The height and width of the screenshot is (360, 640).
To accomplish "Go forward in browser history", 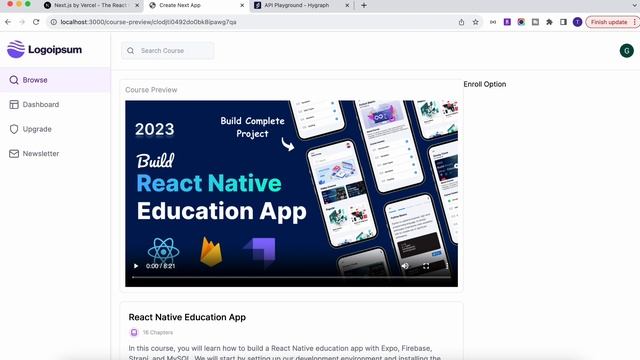I will [x=22, y=22].
